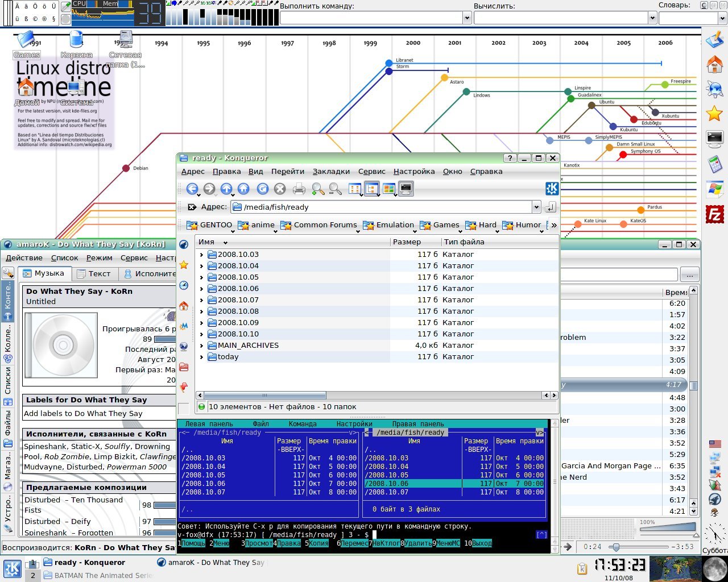Image resolution: width=728 pixels, height=582 pixels.
Task: Click Konqueror's Forward navigation arrow
Action: (x=209, y=189)
